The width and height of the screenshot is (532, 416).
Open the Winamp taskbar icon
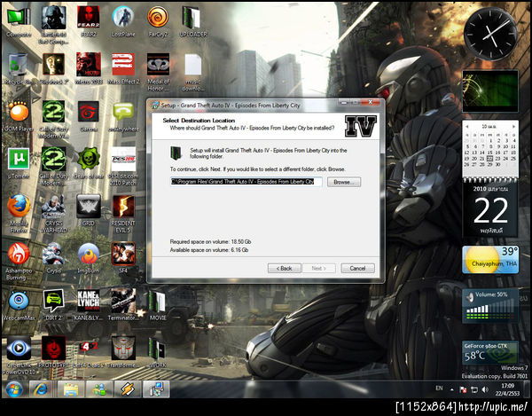point(128,389)
